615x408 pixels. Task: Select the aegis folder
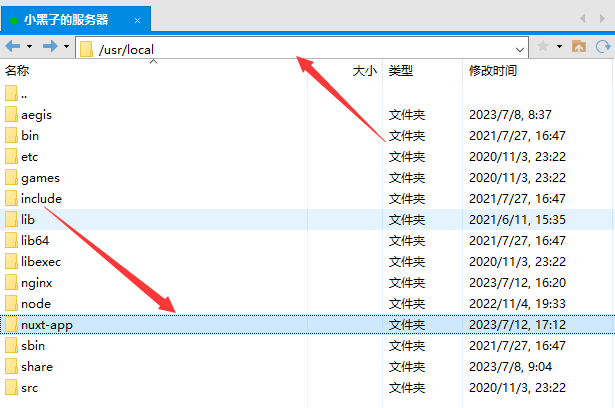click(35, 115)
